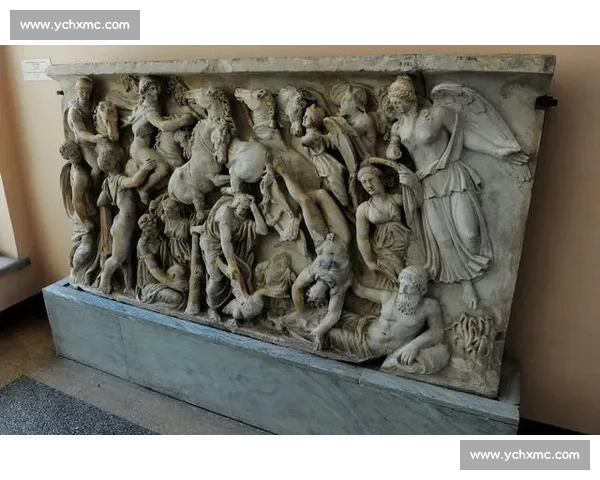Click the fallen upside-down figure at bottom center
Image resolution: width=600 pixels, height=480 pixels.
(x=318, y=280)
